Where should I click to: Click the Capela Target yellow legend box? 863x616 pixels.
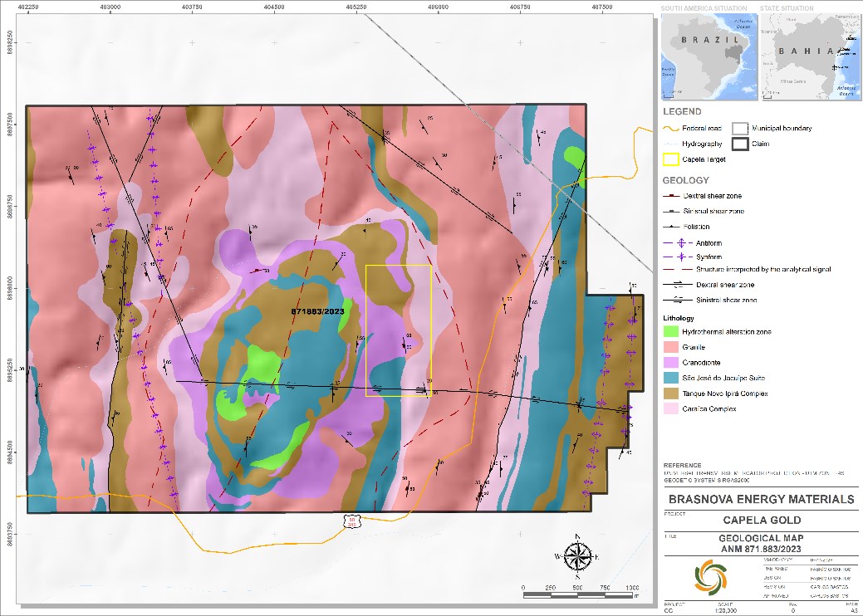point(671,159)
